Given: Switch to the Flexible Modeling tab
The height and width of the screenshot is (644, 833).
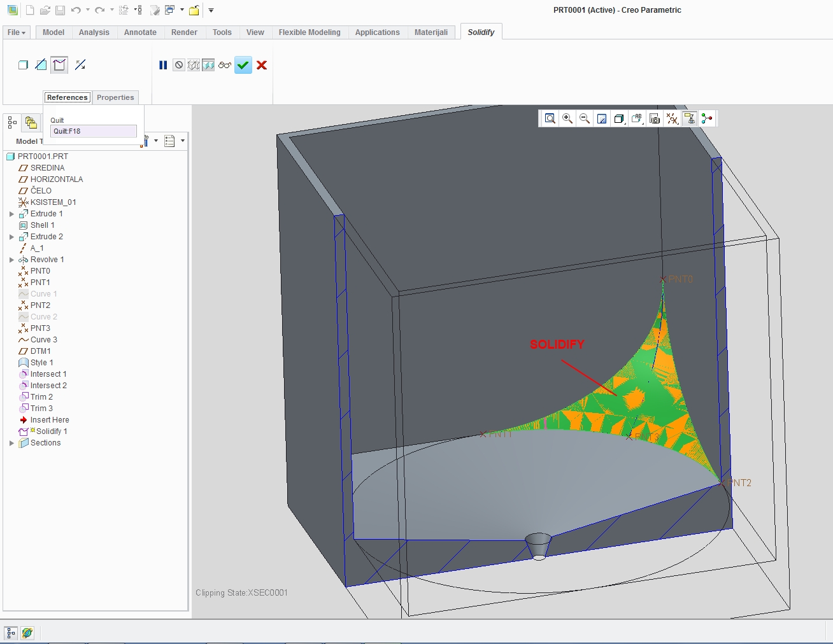Looking at the screenshot, I should click(310, 32).
